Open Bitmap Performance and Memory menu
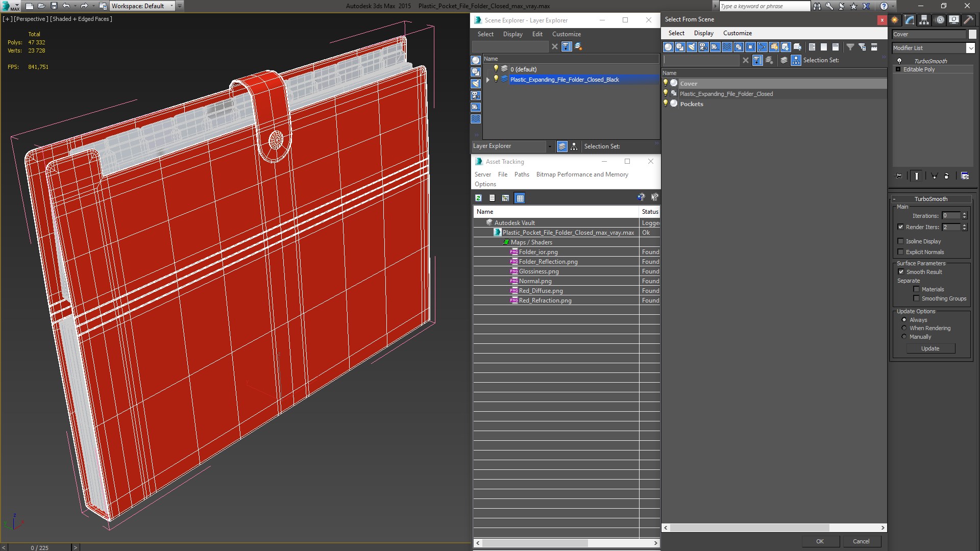Viewport: 980px width, 551px height. 582,174
